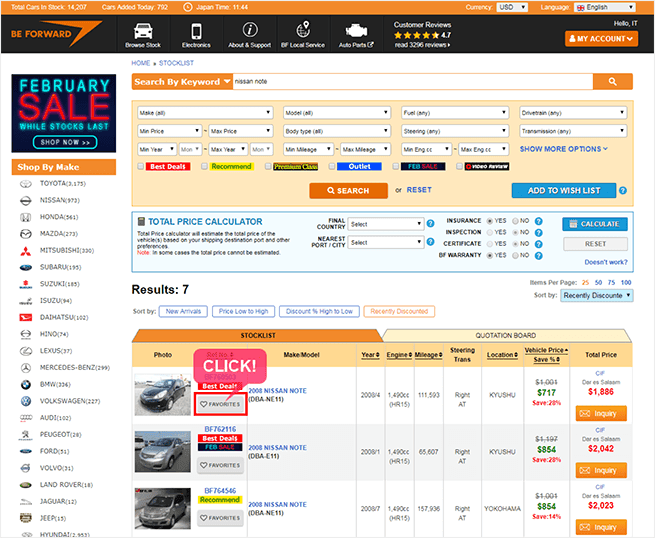Click ADD TO WISH LIST button
Screen dimensions: 655x538
click(x=564, y=190)
